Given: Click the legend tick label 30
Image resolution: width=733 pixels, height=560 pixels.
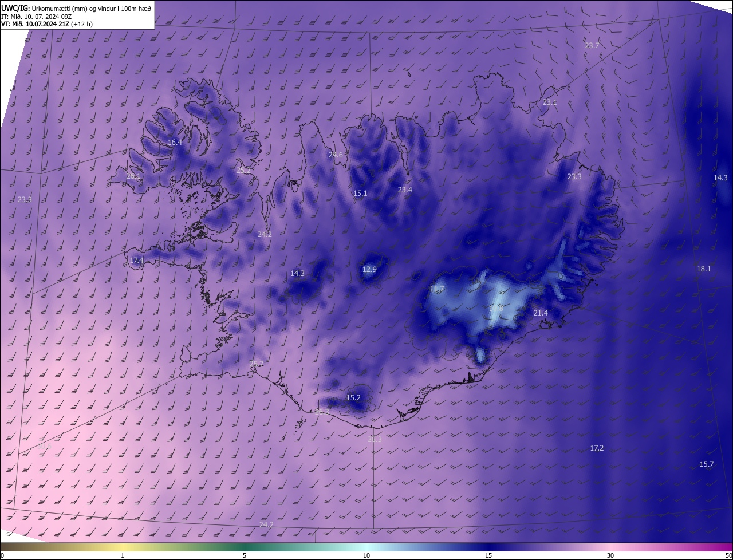Looking at the screenshot, I should (610, 555).
